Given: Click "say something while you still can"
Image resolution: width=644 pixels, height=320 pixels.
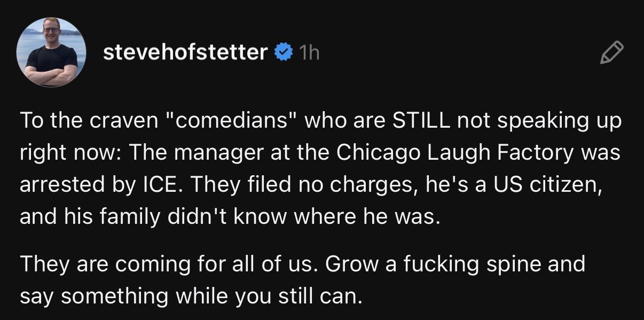Looking at the screenshot, I should click(x=190, y=296).
